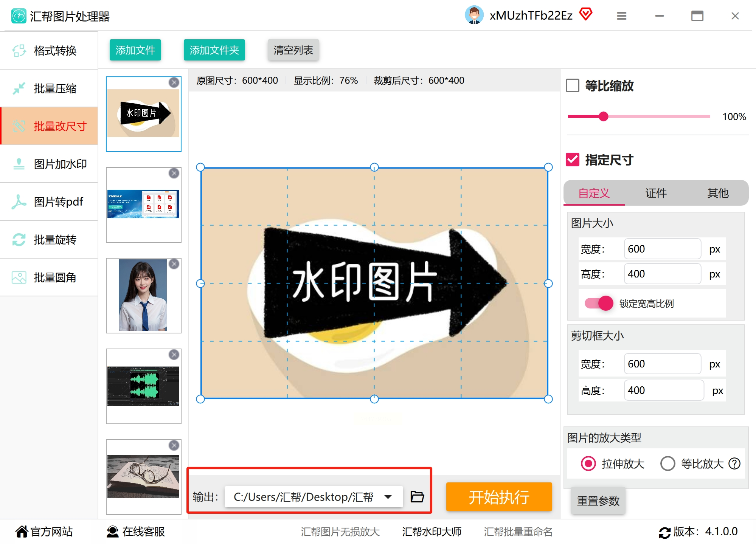Click 在线客服 support icon
Screen dimensions: 756x544
pos(112,532)
